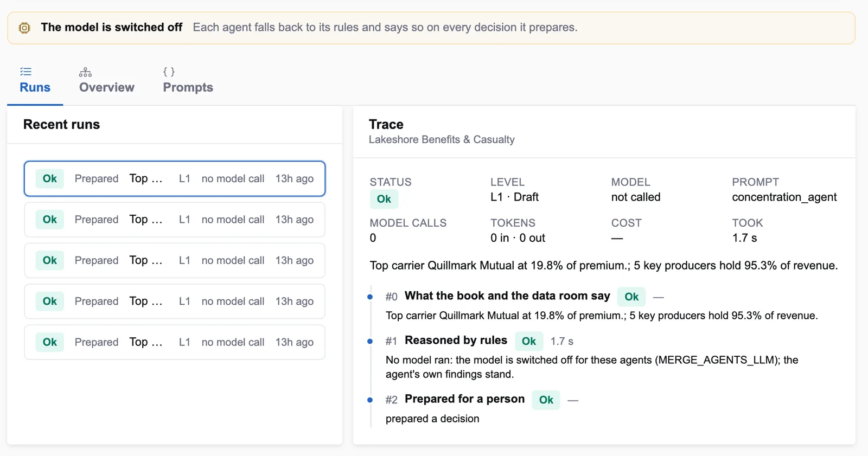
Task: Open the third recent run entry
Action: (x=175, y=260)
